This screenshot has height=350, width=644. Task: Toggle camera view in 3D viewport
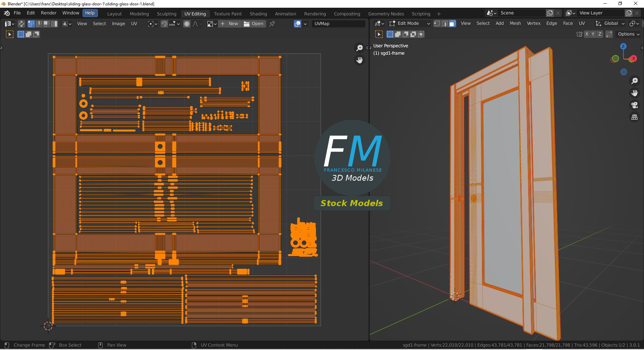point(634,105)
